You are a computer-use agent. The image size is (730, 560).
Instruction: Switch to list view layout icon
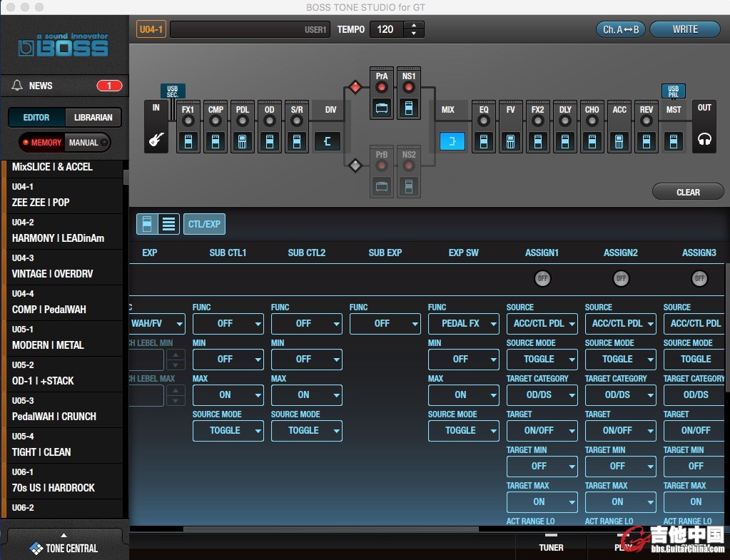(168, 224)
